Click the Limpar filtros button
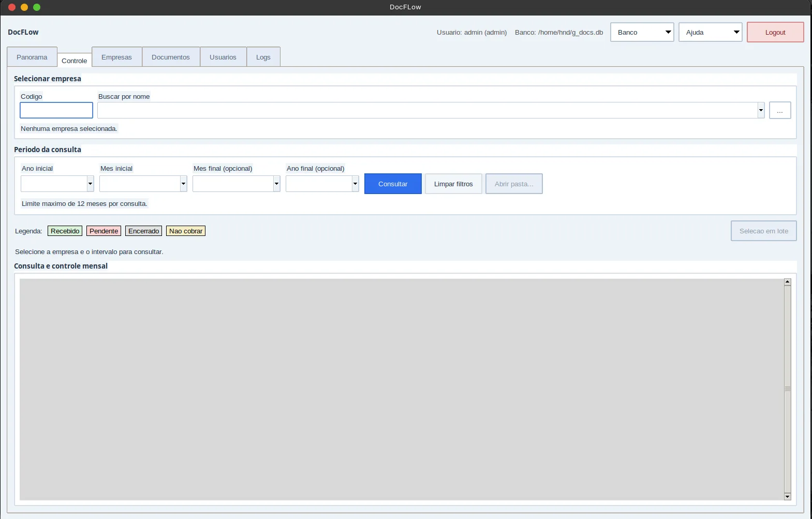Screen dimensions: 812x519 click(453, 184)
